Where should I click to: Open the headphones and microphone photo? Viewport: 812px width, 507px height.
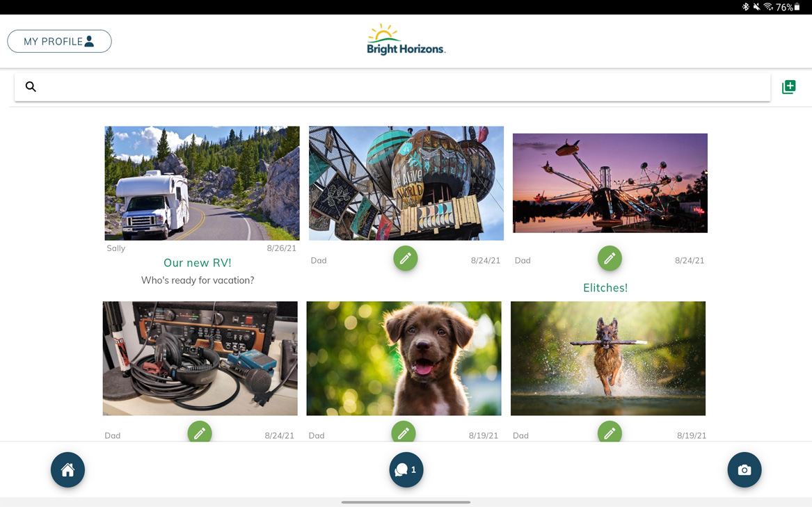[x=200, y=358]
